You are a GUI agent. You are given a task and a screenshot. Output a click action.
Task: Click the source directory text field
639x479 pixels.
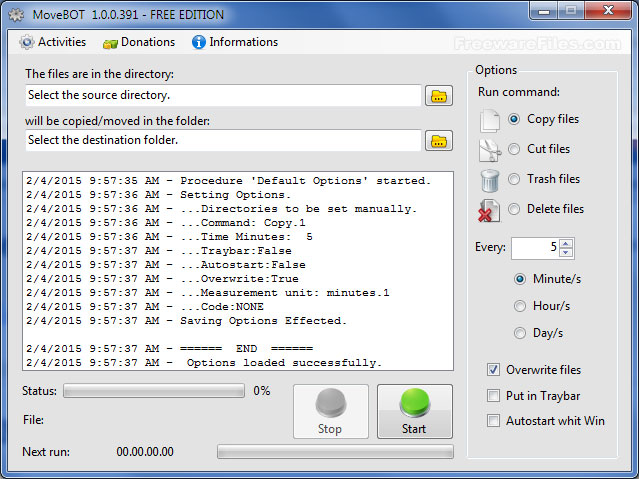(223, 96)
